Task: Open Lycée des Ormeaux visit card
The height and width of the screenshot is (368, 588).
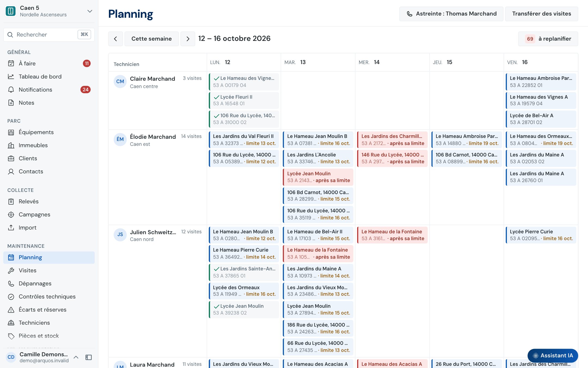Action: click(x=244, y=291)
